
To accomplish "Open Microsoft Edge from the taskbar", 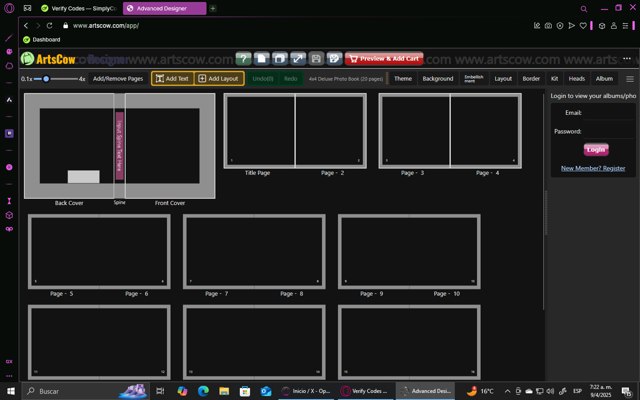I will (203, 391).
